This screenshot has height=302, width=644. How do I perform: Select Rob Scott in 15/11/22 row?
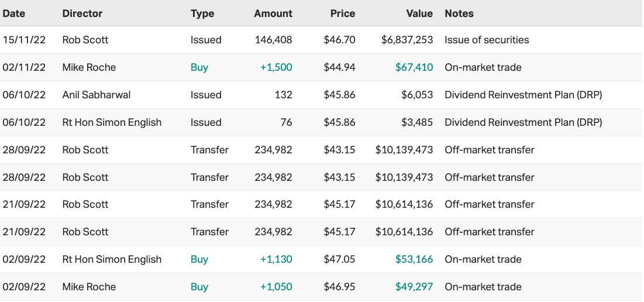(x=85, y=40)
